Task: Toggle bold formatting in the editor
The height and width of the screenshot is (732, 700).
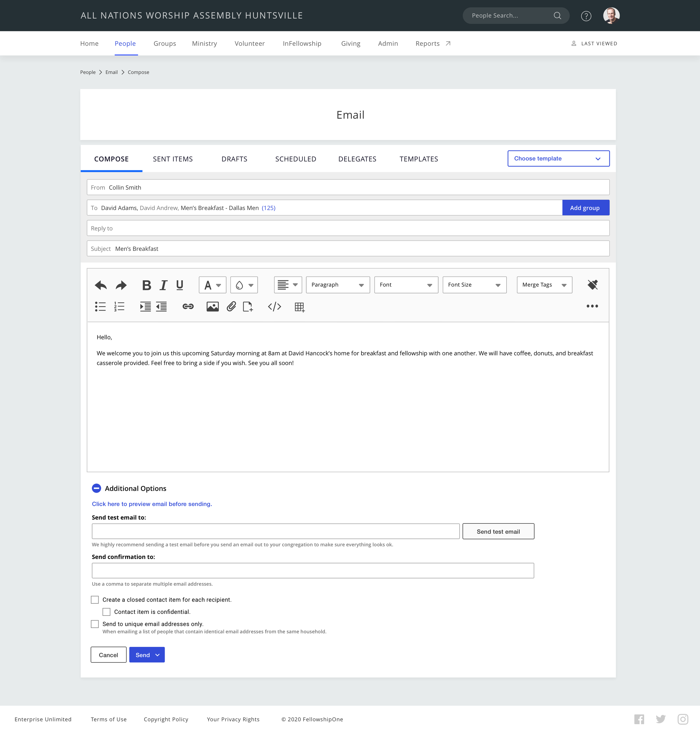Action: click(x=146, y=285)
